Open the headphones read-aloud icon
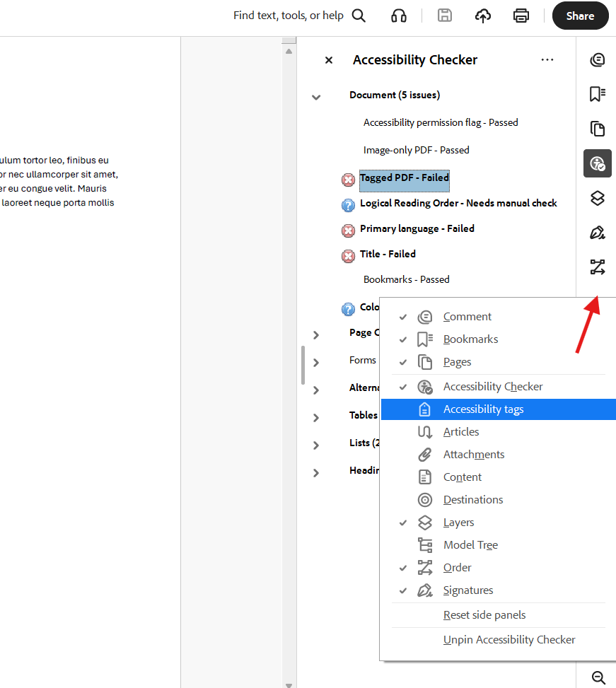 (398, 16)
